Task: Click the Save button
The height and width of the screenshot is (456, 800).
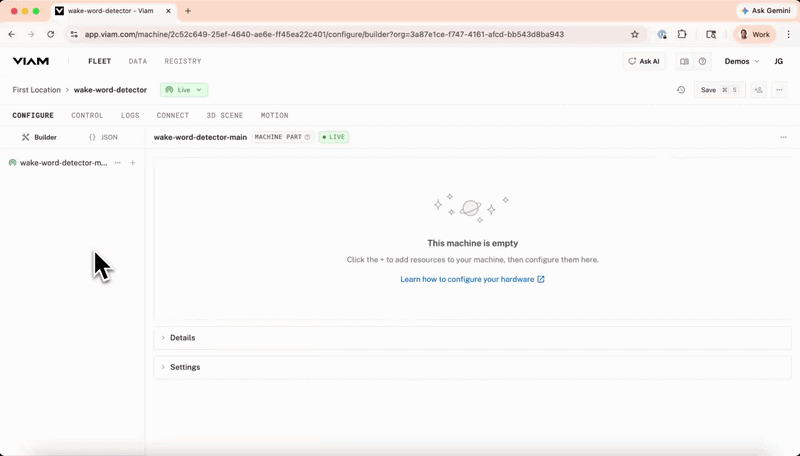Action: 719,90
